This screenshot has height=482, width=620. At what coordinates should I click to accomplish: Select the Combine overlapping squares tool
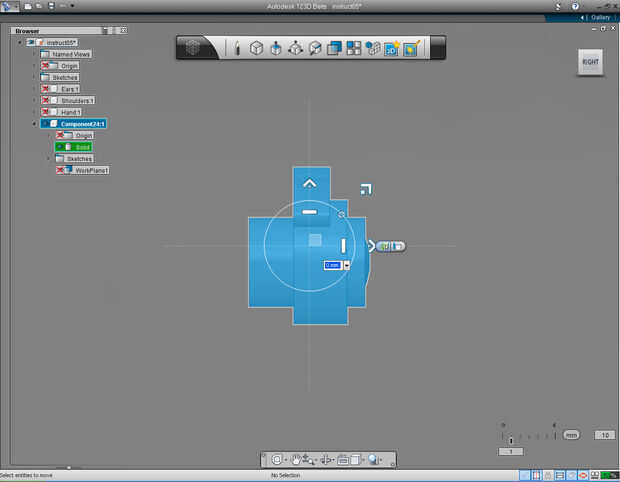click(335, 48)
